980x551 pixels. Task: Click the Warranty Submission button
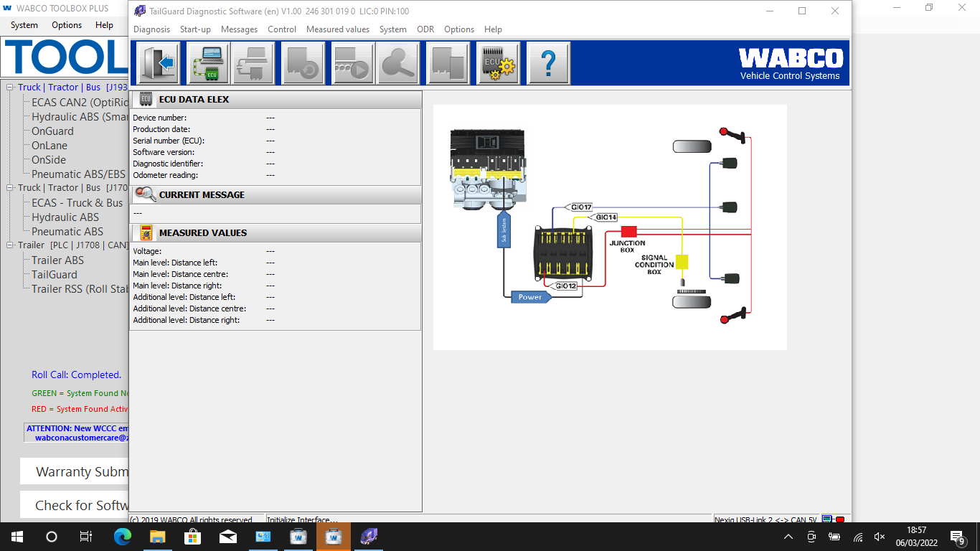pos(75,471)
